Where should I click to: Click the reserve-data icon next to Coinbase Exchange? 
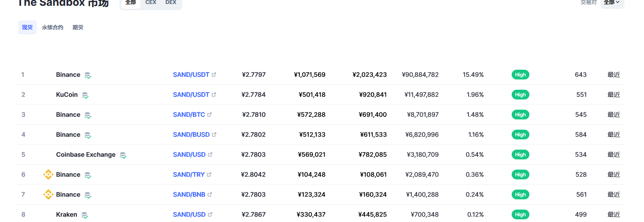123,155
